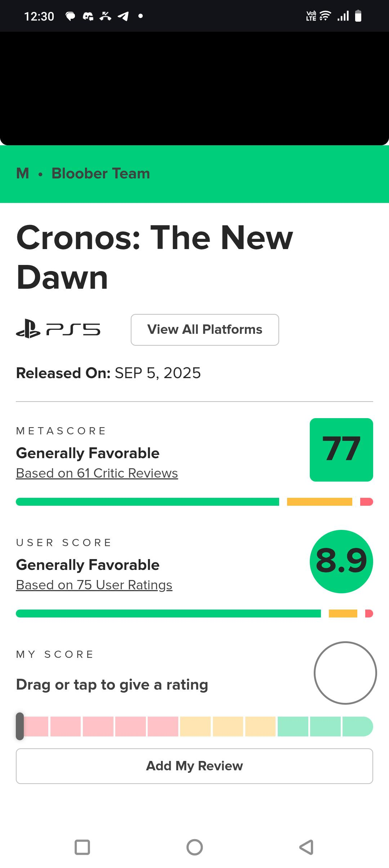Viewport: 389px width, 868px height.
Task: Tap the empty My Score circle
Action: [x=345, y=673]
